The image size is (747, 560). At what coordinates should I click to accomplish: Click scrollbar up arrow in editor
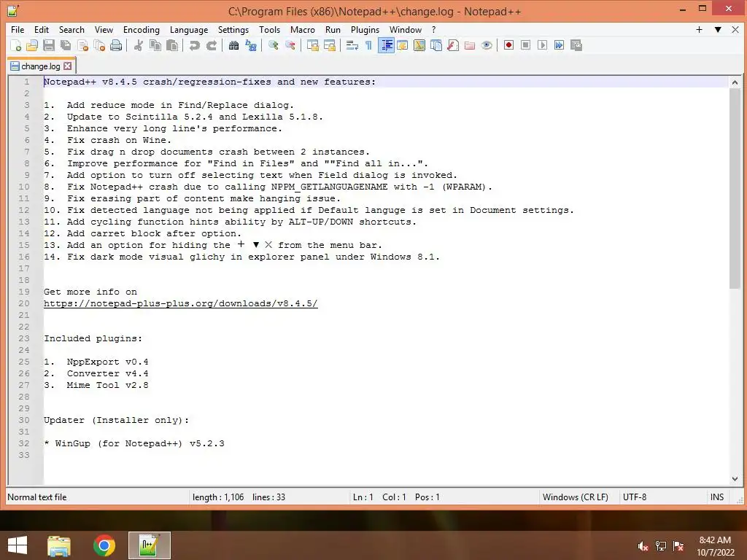(x=735, y=82)
